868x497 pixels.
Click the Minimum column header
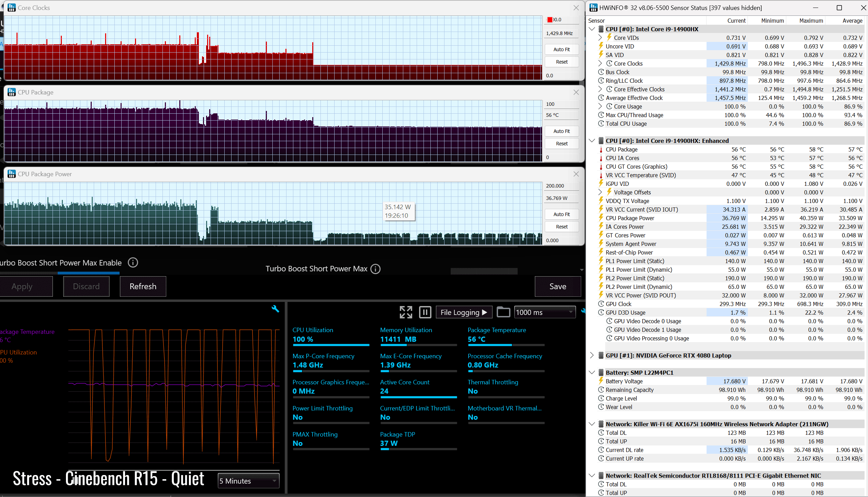coord(767,21)
